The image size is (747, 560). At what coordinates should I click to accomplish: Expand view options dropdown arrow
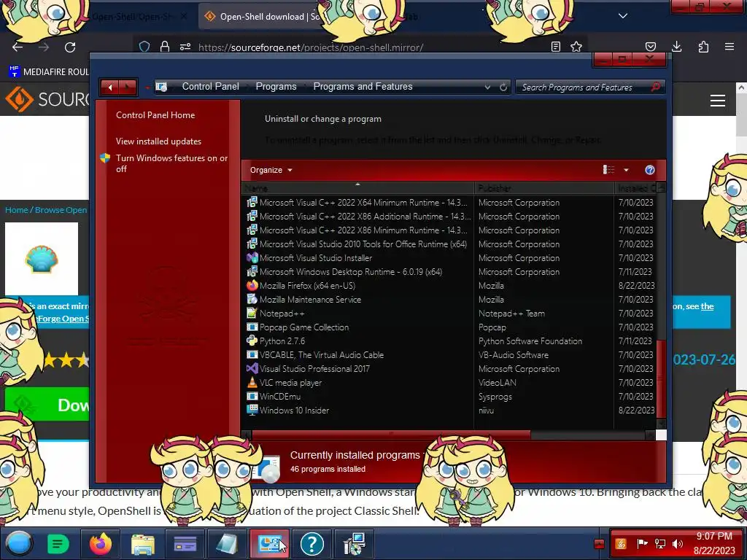(626, 170)
